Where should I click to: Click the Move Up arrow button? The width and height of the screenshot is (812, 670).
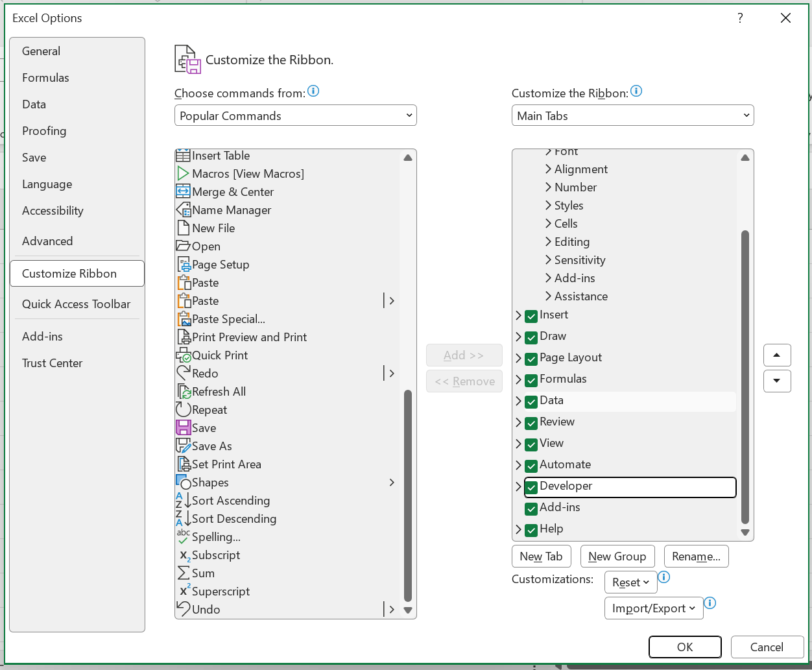click(777, 355)
